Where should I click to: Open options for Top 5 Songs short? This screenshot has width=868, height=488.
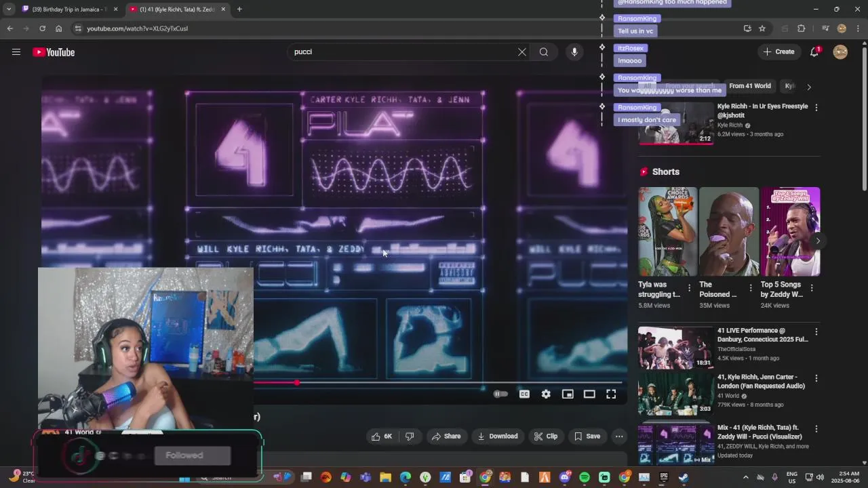pos(811,288)
